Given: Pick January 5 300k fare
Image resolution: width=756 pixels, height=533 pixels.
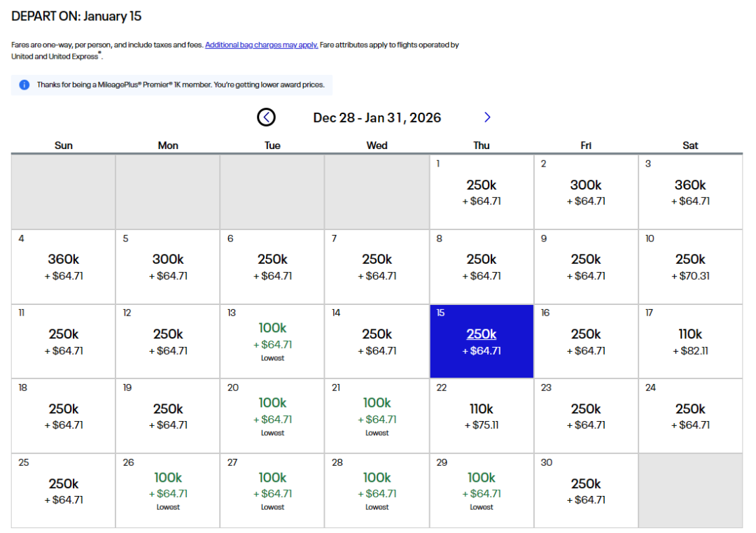Looking at the screenshot, I should tap(168, 266).
